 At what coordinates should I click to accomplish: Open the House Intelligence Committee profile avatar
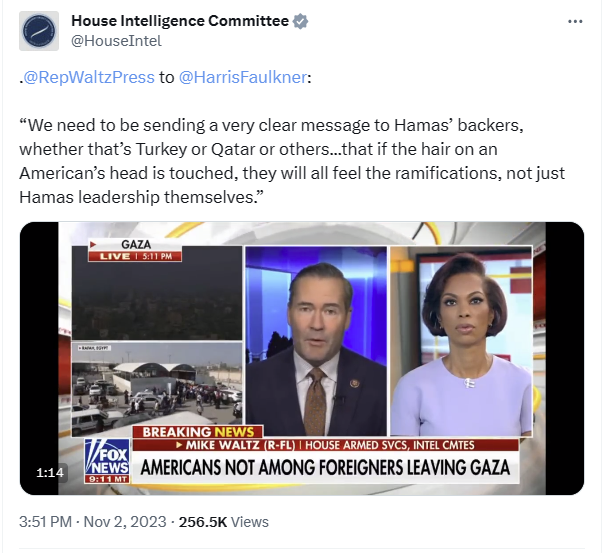(x=39, y=31)
